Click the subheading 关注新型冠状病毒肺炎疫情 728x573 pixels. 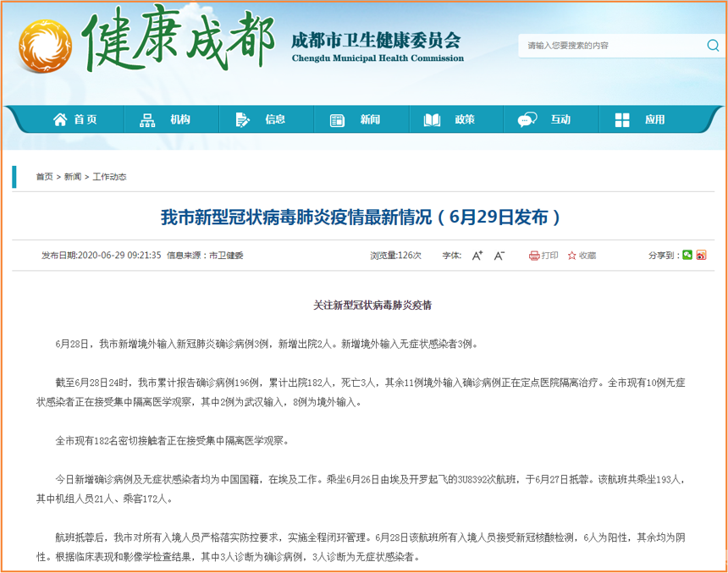pos(372,305)
